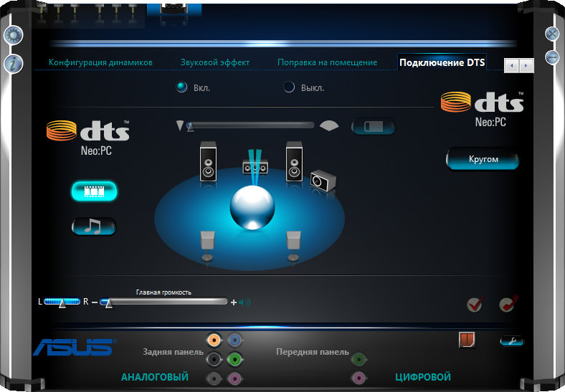Viewport: 565px width, 392px height.
Task: Click the rear right surround speaker
Action: click(293, 246)
